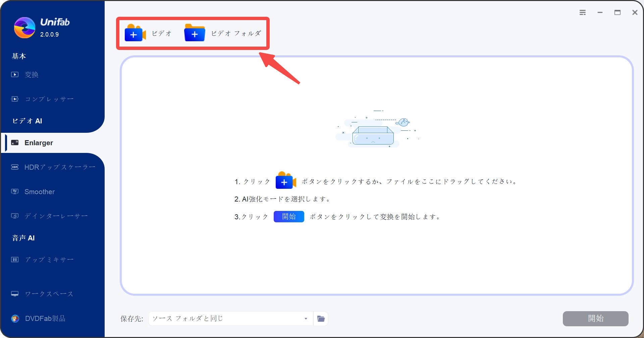Click the workspace monitor icon
The image size is (644, 338).
[x=15, y=294]
